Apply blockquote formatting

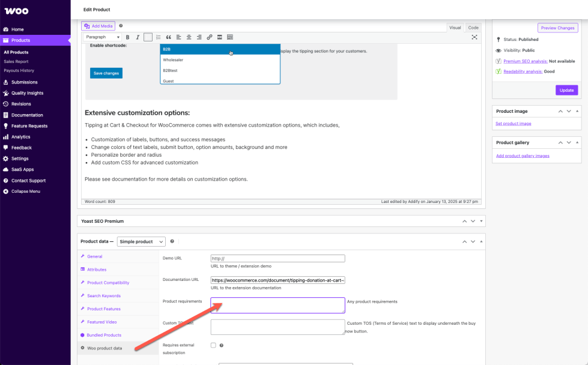pos(168,37)
